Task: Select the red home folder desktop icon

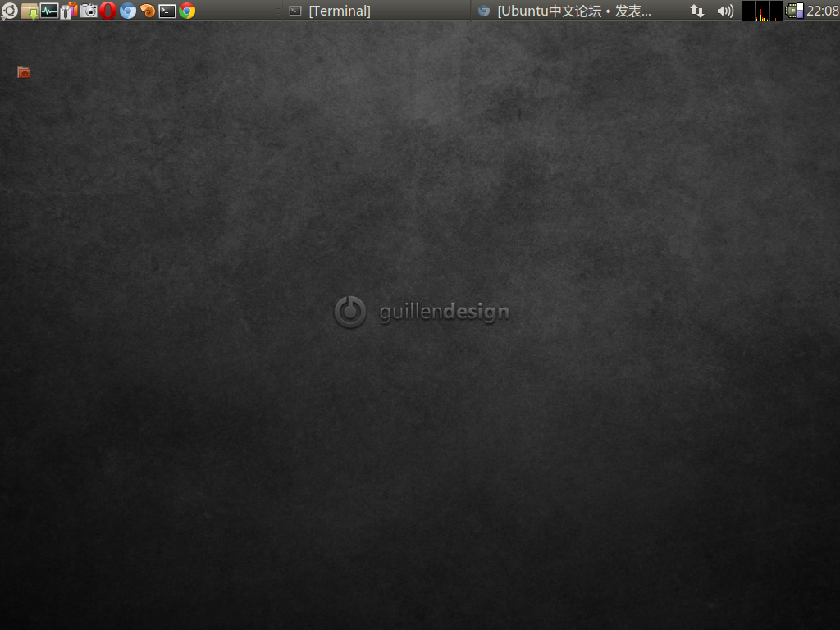Action: click(x=24, y=72)
